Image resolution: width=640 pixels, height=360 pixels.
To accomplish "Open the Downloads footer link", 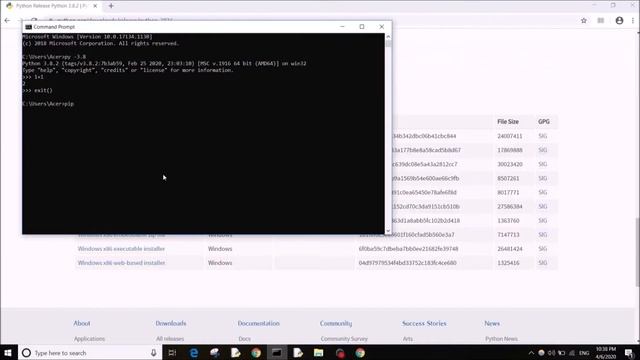I will click(171, 323).
